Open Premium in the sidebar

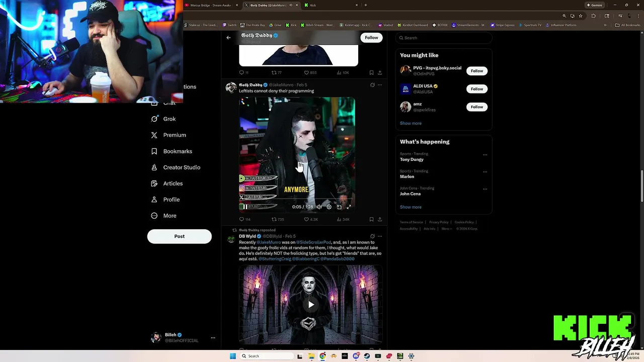169,135
